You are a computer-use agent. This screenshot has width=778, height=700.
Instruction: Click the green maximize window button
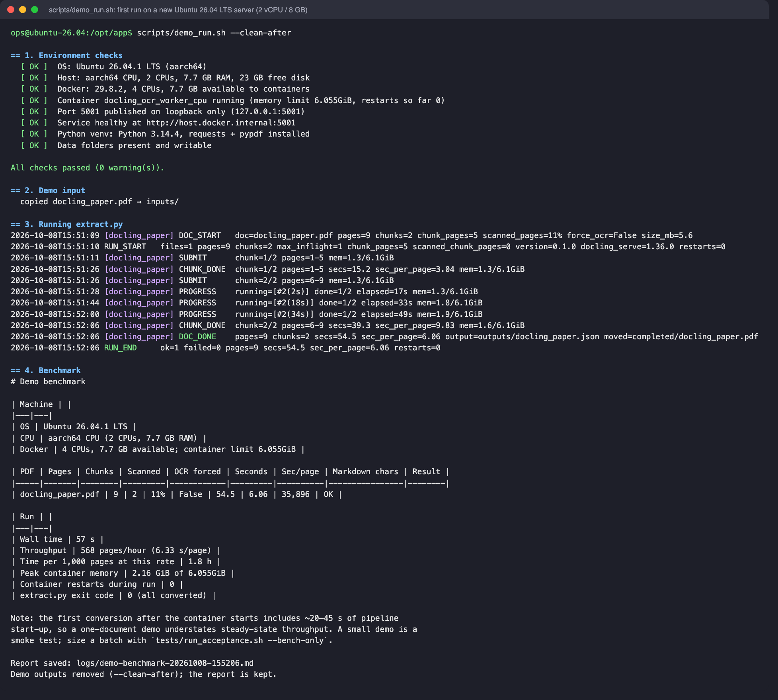click(x=35, y=10)
